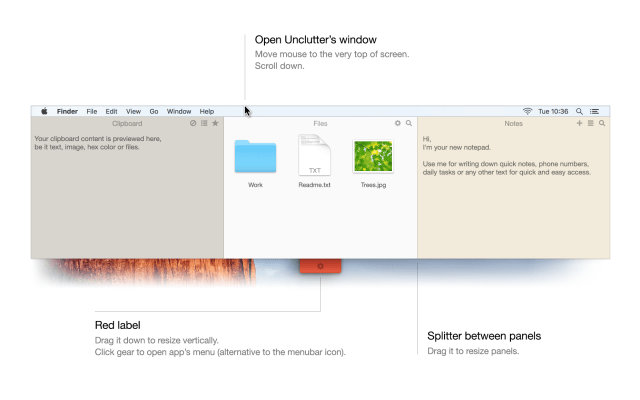Add a new note with plus icon
640x400 pixels.
coord(579,123)
